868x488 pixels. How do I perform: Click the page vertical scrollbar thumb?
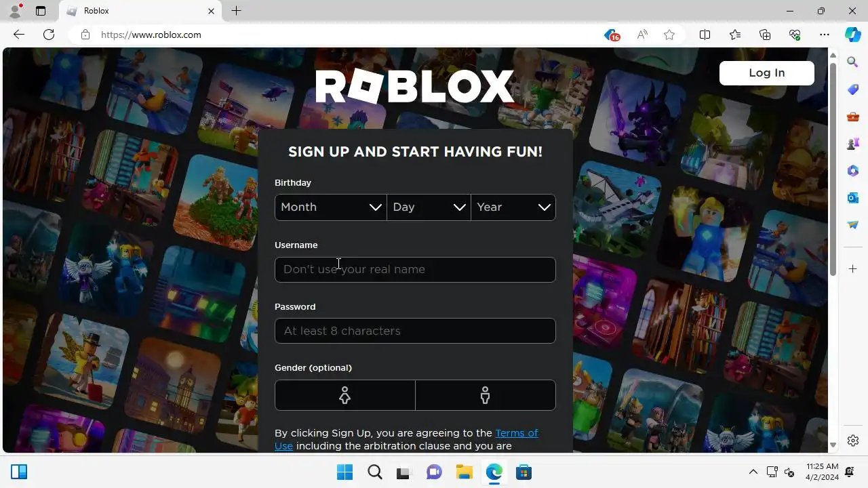[x=833, y=169]
